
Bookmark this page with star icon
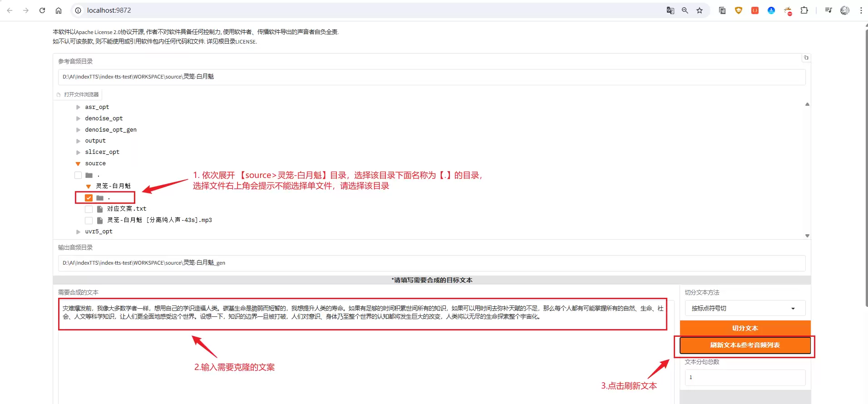700,10
